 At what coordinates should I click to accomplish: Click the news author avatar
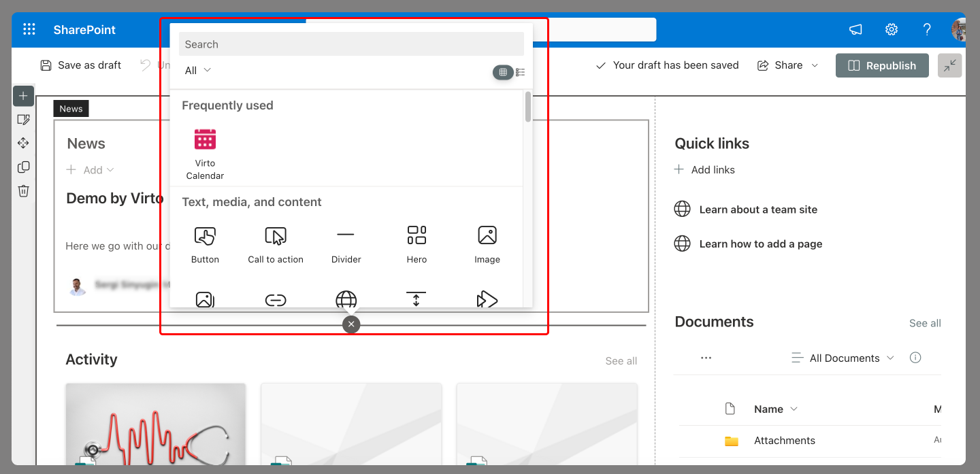pos(78,286)
